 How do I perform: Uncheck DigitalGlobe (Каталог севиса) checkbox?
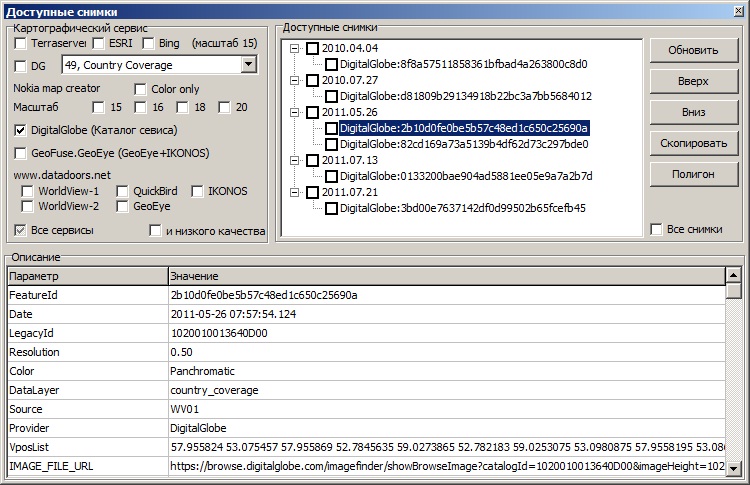point(22,130)
